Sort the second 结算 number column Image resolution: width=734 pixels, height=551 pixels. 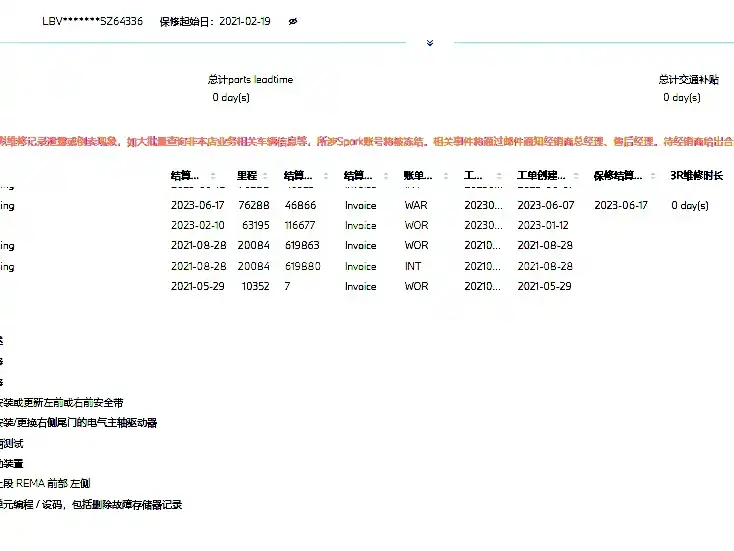pyautogui.click(x=326, y=176)
